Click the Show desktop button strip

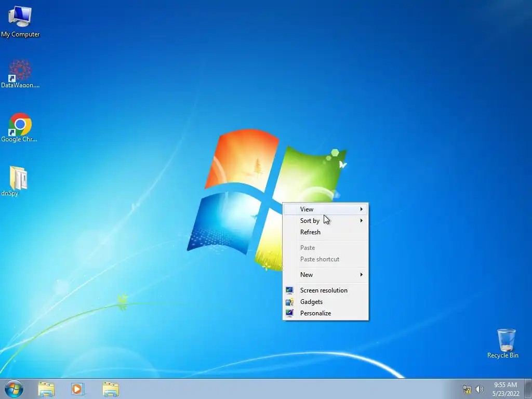(x=528, y=389)
